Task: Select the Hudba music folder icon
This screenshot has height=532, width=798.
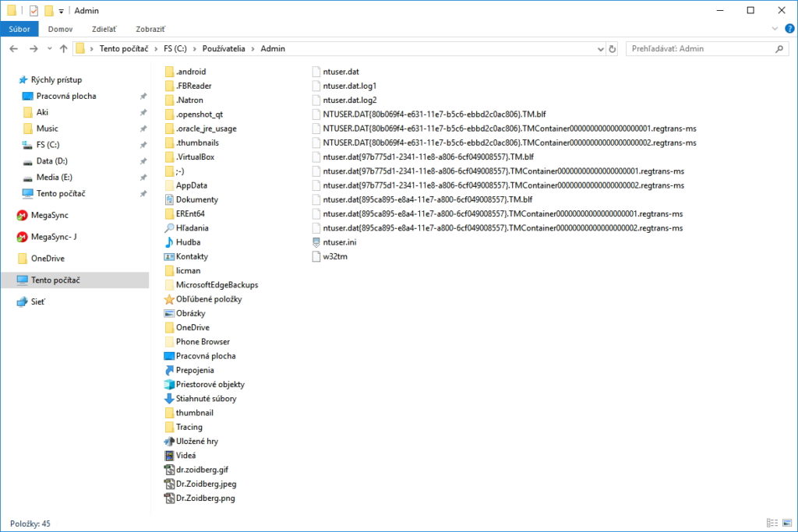Action: click(x=169, y=242)
